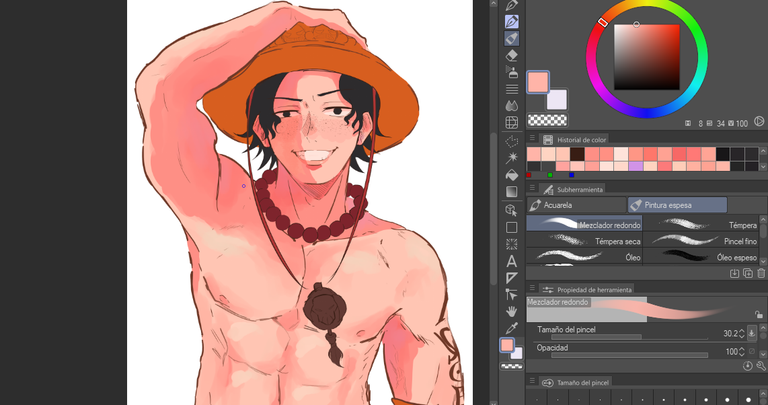Viewport: 768px width, 405px height.
Task: Reset tool properties to default
Action: pos(747,366)
